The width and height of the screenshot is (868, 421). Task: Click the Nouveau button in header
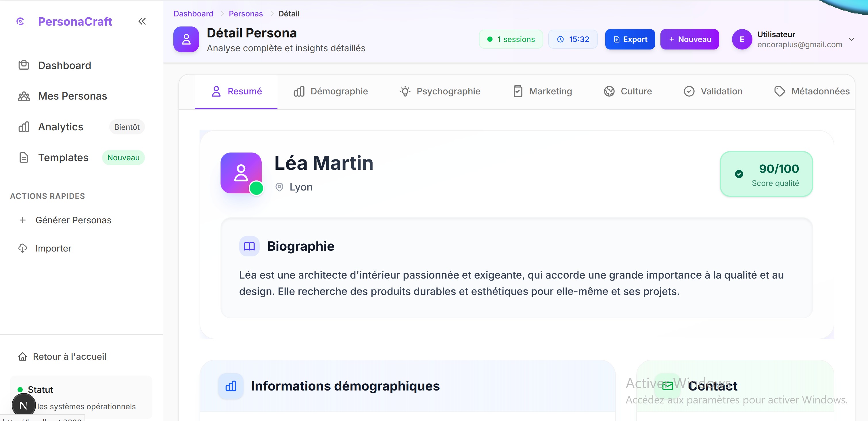pos(689,39)
